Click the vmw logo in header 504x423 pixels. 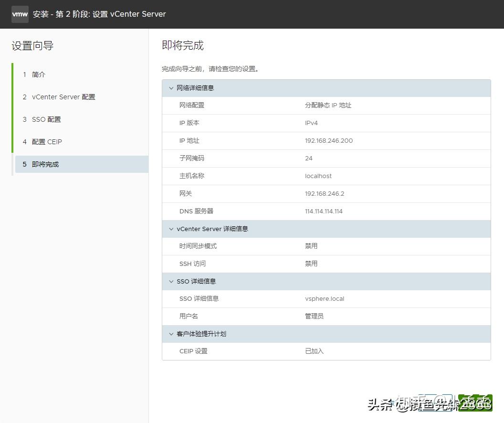(x=20, y=14)
